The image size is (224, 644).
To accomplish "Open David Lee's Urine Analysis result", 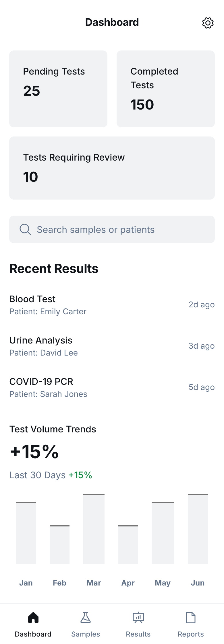I will 112,346.
